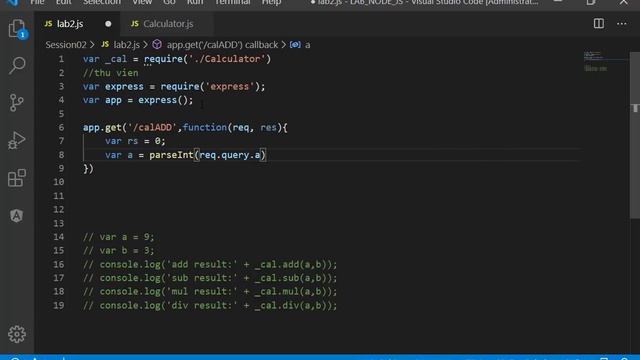Click 'var rs = 0;' line

[x=135, y=141]
